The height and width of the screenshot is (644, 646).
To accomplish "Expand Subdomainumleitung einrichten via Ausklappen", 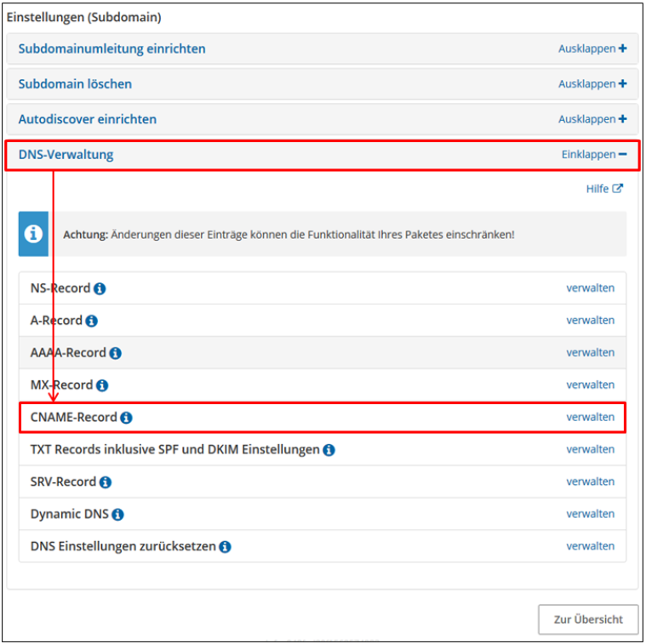I will point(592,48).
